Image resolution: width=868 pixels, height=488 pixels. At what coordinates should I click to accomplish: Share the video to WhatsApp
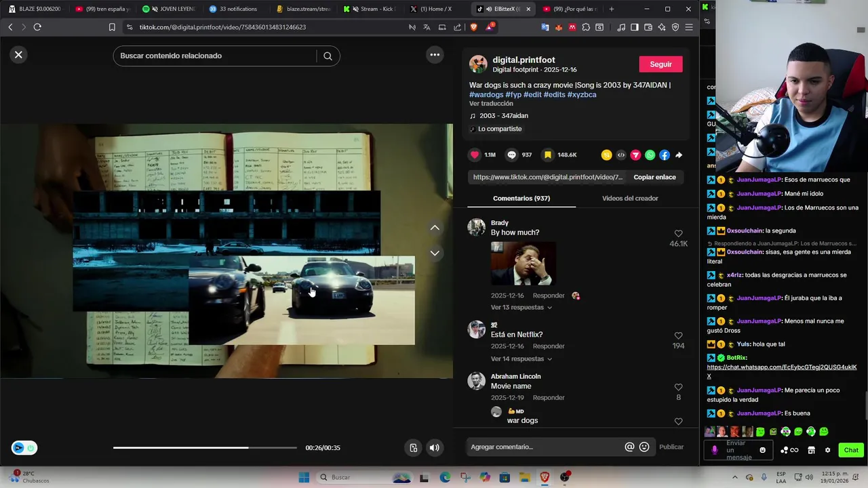coord(650,155)
